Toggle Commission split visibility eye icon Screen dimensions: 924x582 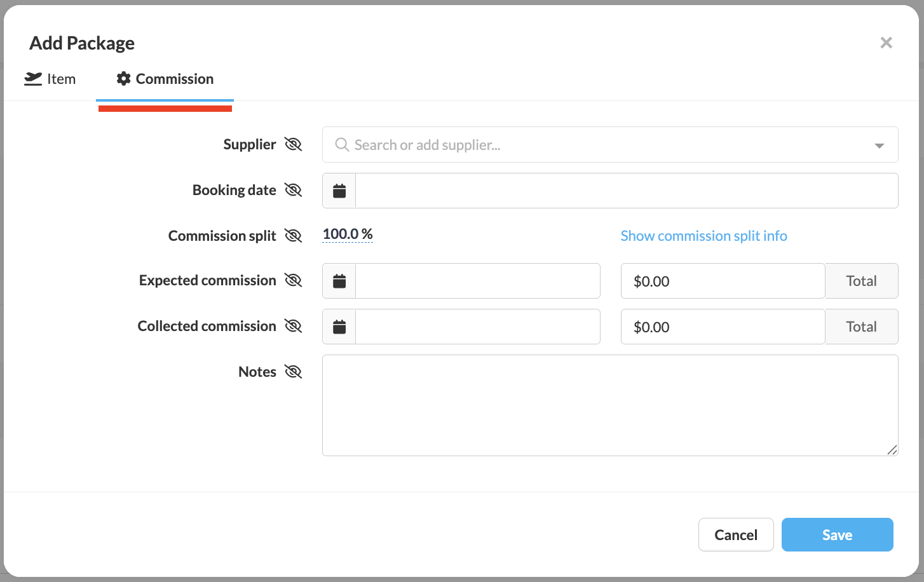coord(293,236)
